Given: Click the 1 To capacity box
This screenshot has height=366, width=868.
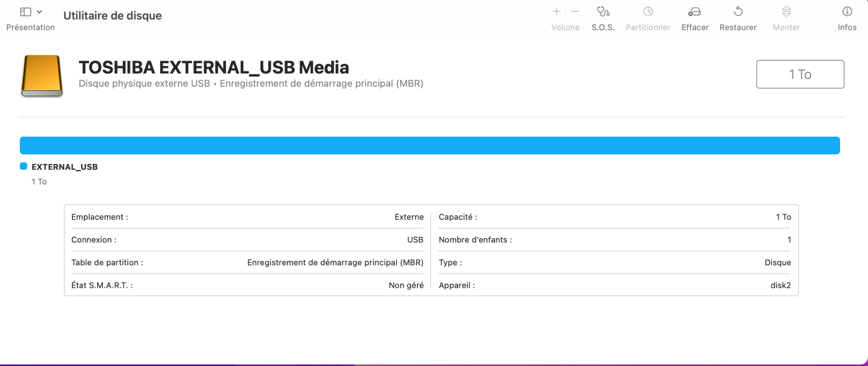Looking at the screenshot, I should click(800, 74).
